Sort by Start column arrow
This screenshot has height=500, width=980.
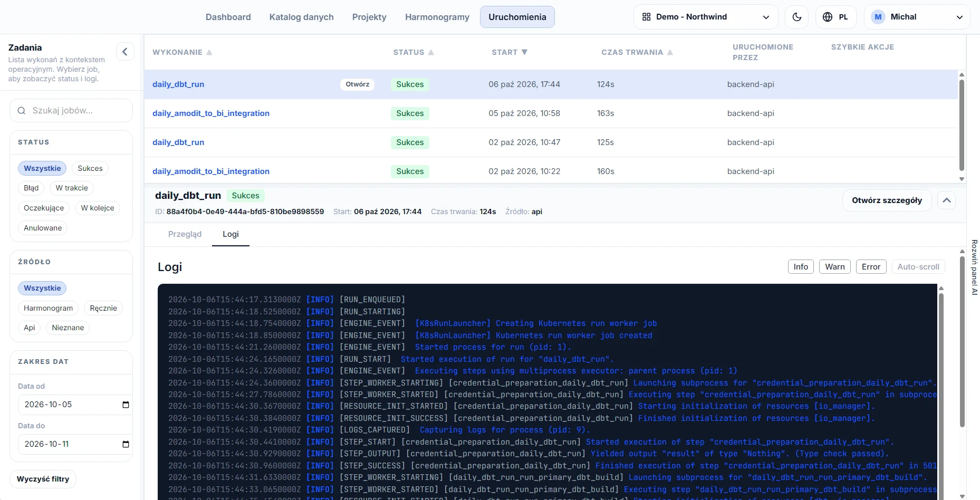pyautogui.click(x=524, y=52)
